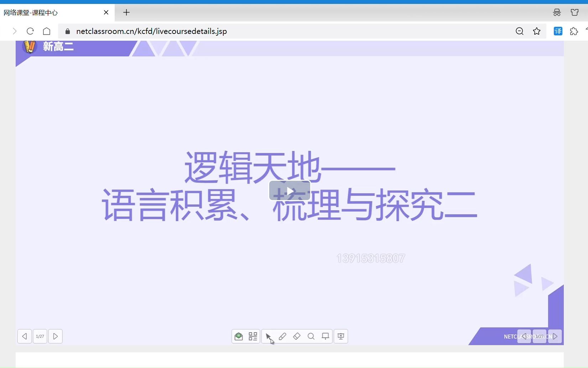Go to previous slide at bottom left
The width and height of the screenshot is (588, 368).
pyautogui.click(x=25, y=336)
